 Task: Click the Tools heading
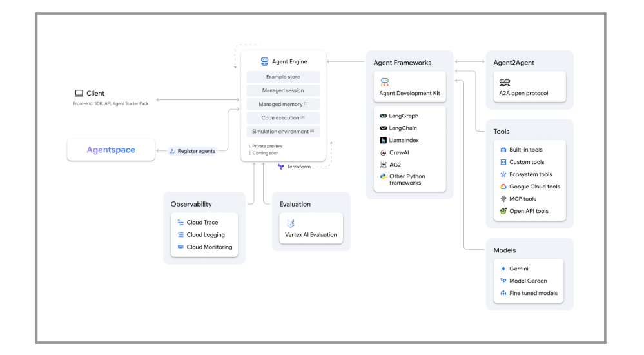502,132
